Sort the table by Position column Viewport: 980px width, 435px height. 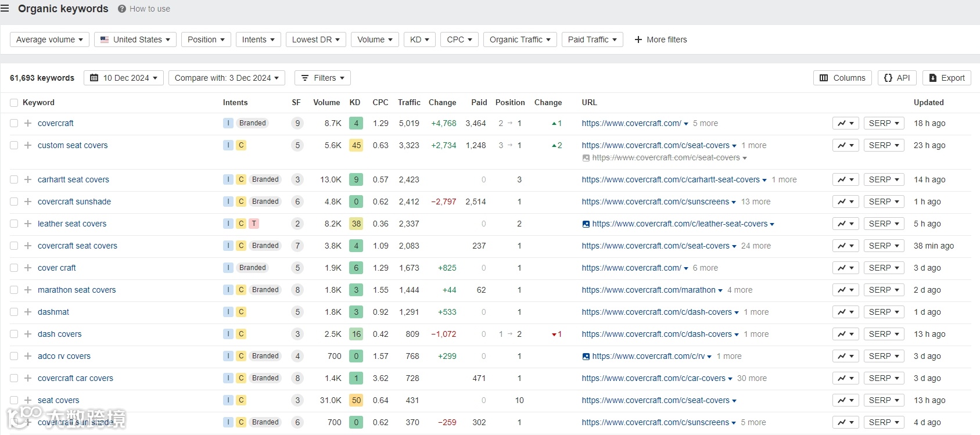click(x=510, y=103)
